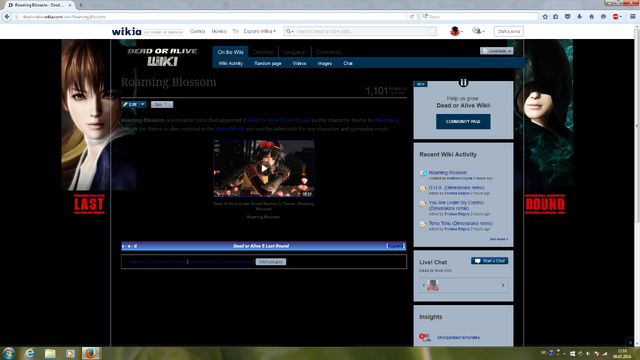Image resolution: width=640 pixels, height=360 pixels.
Task: Click the Pocket icon in the toolbar
Action: pyautogui.click(x=567, y=17)
